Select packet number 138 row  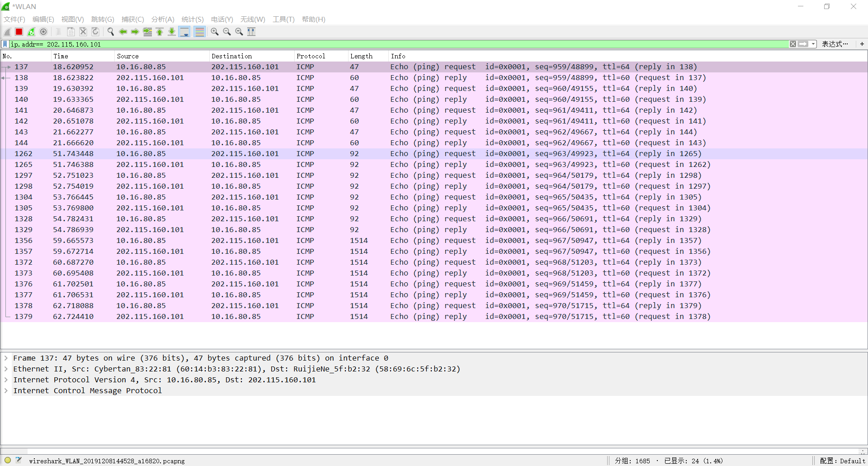[x=434, y=78]
